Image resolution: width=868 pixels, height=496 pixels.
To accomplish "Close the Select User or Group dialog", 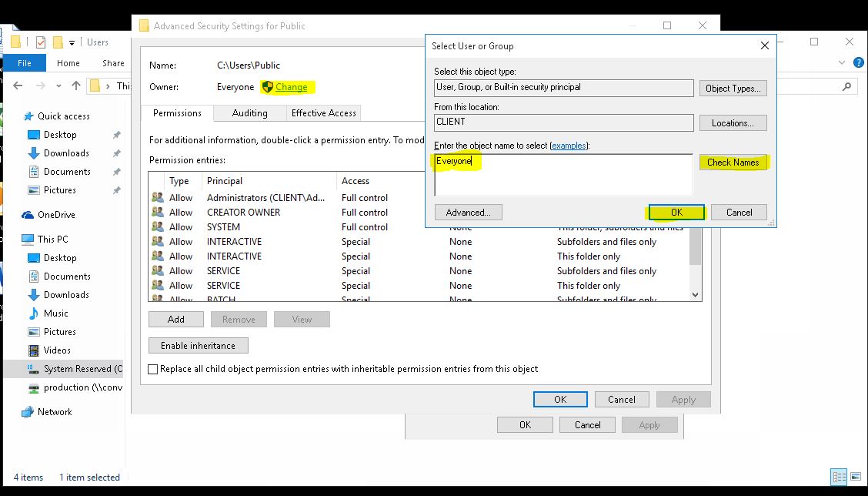I will point(764,46).
